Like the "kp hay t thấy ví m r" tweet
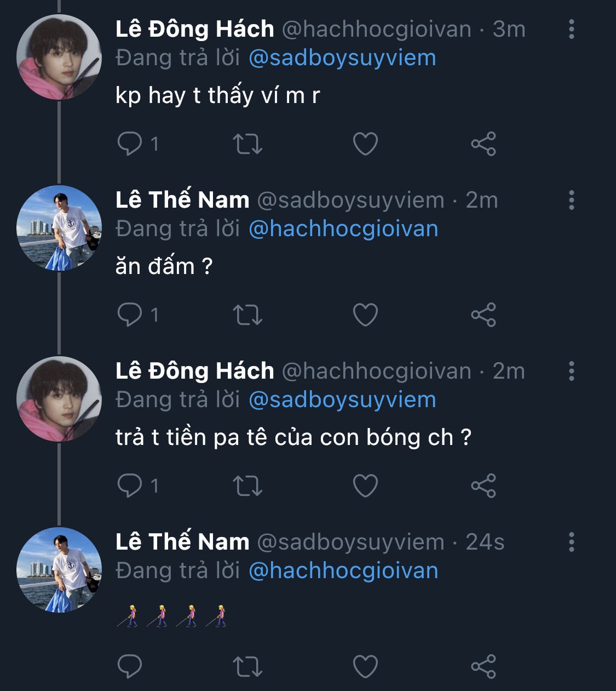Viewport: 616px width, 691px height. 365,144
